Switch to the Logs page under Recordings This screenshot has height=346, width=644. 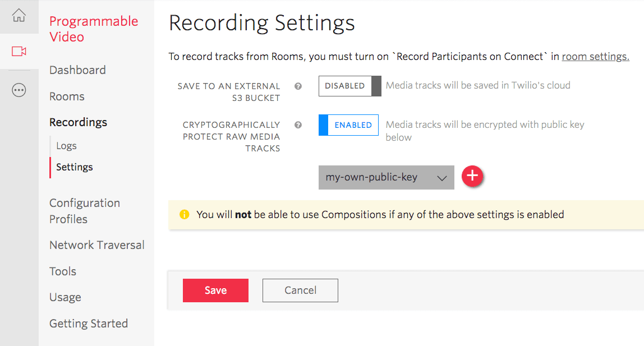click(x=66, y=145)
